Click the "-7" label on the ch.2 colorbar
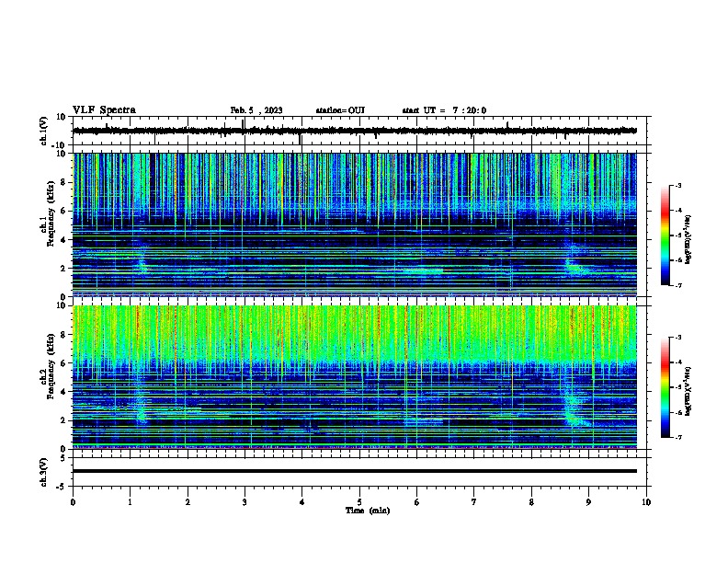 [x=677, y=438]
